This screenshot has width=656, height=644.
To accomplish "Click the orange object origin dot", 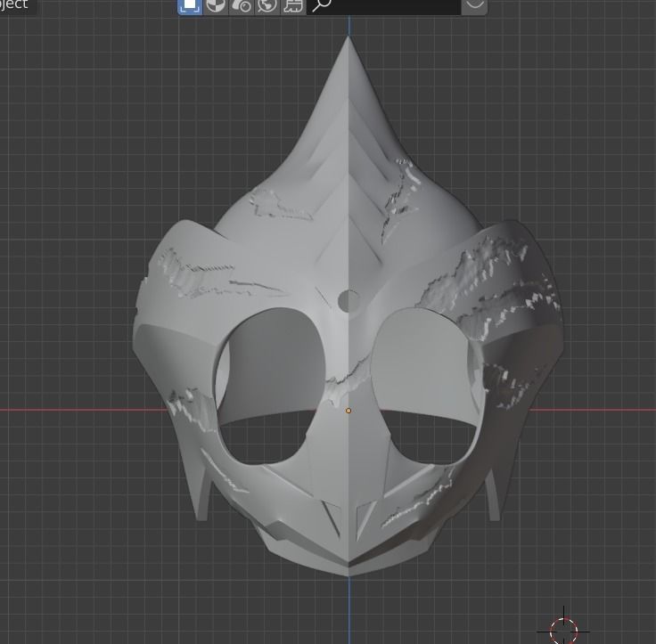I will (x=348, y=411).
